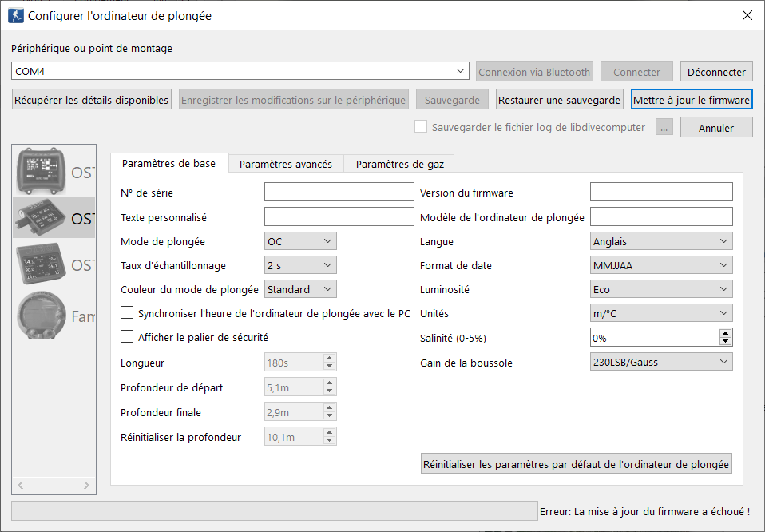The image size is (765, 532).
Task: Choose the round 'Fam' dive computer icon
Action: (x=54, y=316)
